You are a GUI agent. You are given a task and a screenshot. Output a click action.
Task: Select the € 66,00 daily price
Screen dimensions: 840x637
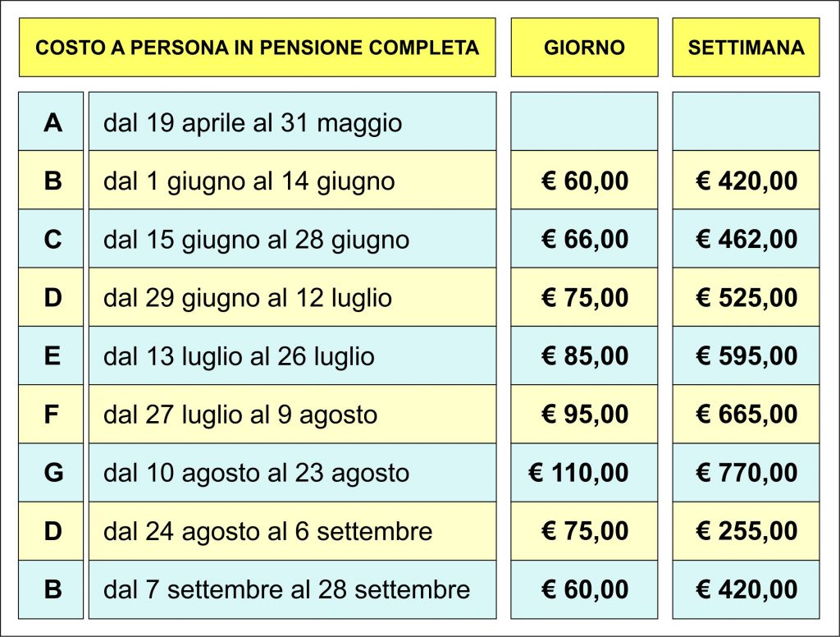[584, 239]
